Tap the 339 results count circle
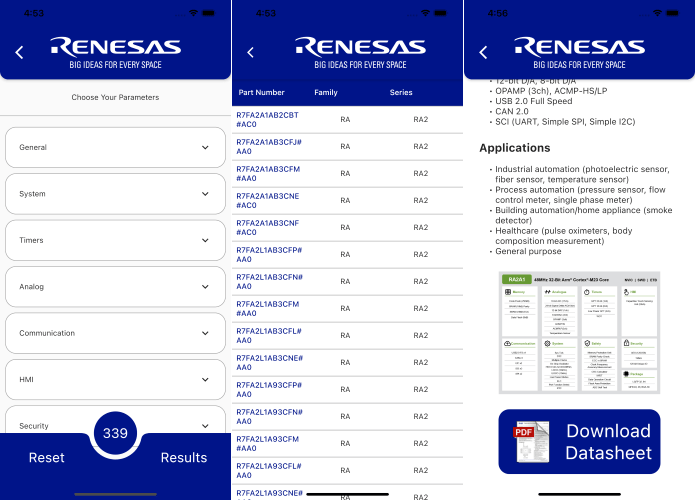The width and height of the screenshot is (695, 500). [x=115, y=433]
